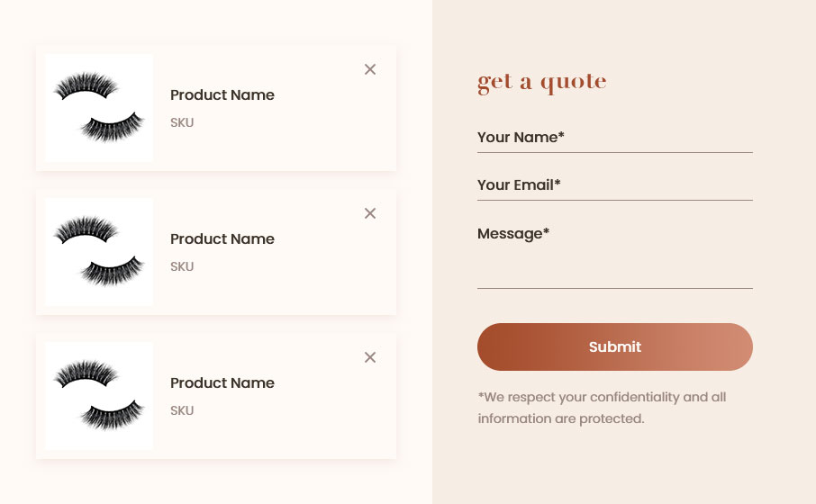Click the SKU text in the top card

[182, 122]
